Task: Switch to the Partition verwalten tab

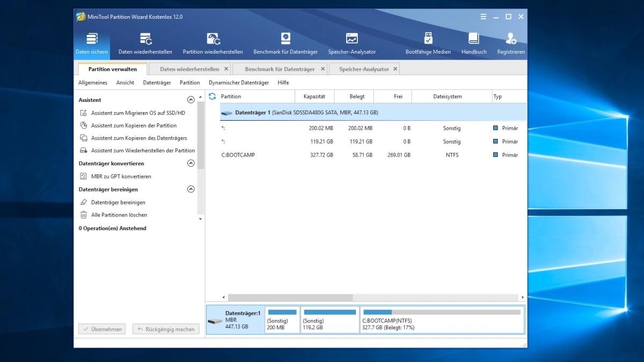Action: (113, 69)
